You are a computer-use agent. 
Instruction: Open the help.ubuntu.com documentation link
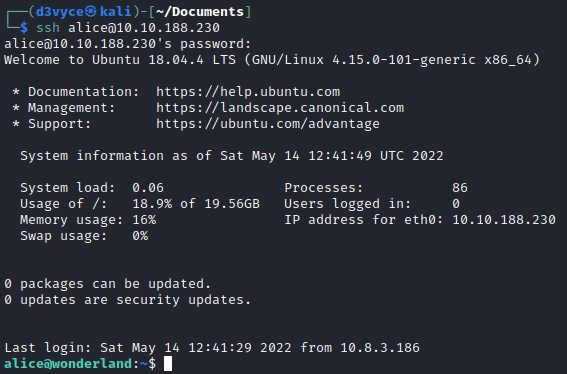[x=248, y=92]
